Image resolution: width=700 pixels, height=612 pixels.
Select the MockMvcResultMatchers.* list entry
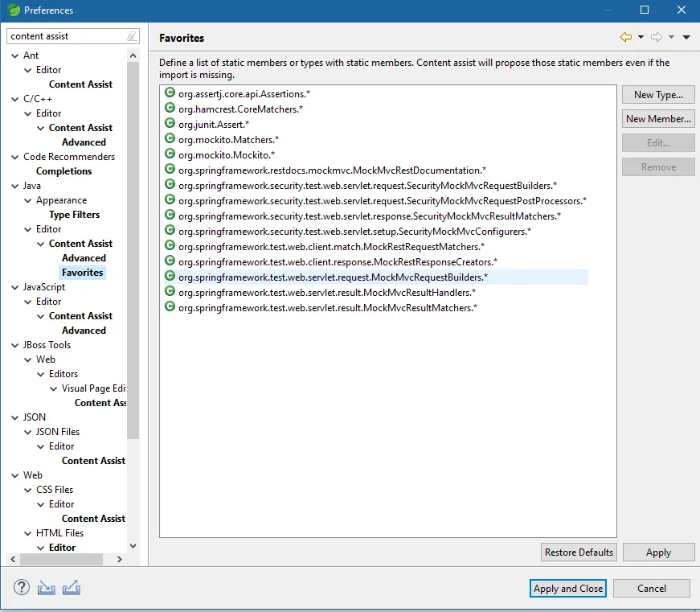point(328,308)
